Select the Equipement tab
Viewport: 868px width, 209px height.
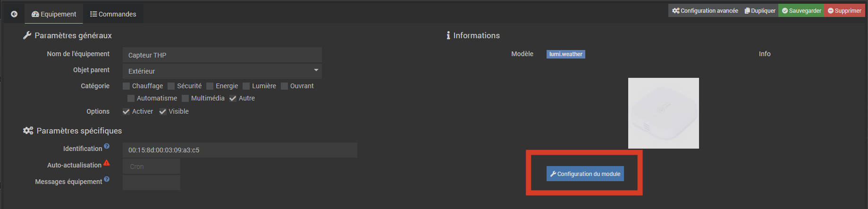click(x=54, y=14)
